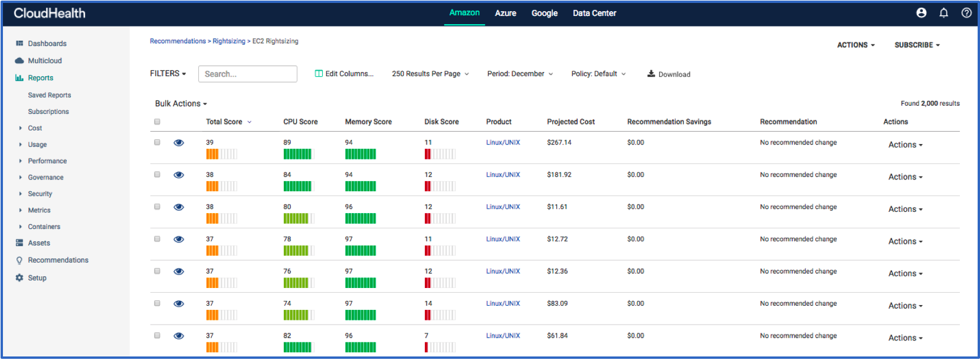980x360 pixels.
Task: Expand the Bulk Actions dropdown
Action: click(x=181, y=104)
